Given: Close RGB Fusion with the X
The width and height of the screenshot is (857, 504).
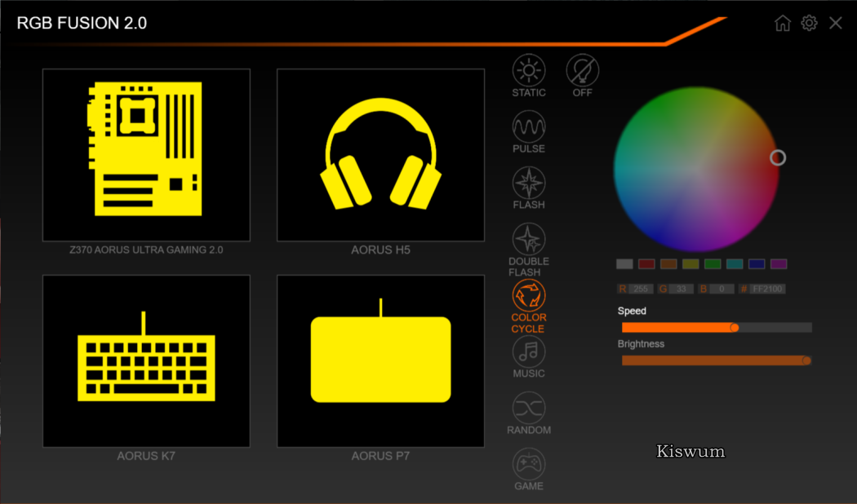Looking at the screenshot, I should click(x=835, y=23).
